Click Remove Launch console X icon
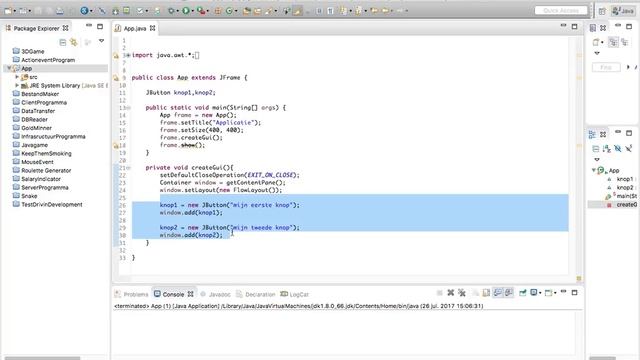This screenshot has height=360, width=640. [x=451, y=293]
